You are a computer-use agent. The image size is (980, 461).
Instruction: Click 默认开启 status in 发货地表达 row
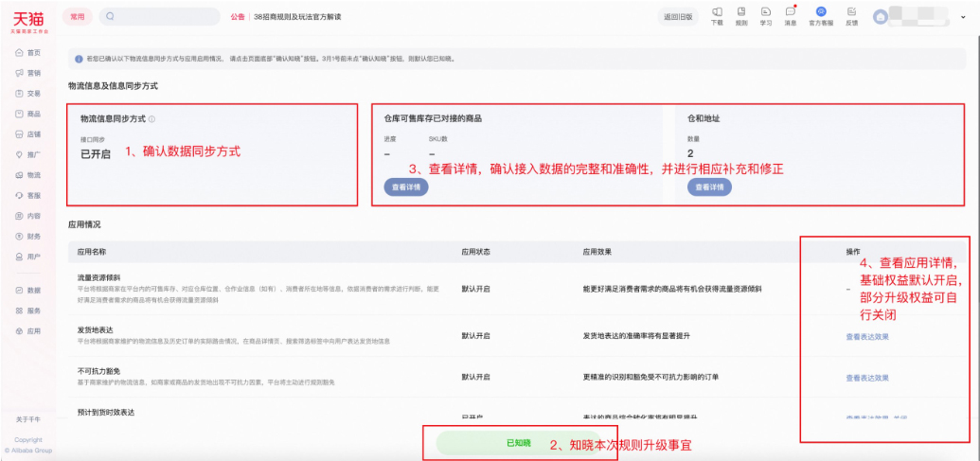[475, 335]
